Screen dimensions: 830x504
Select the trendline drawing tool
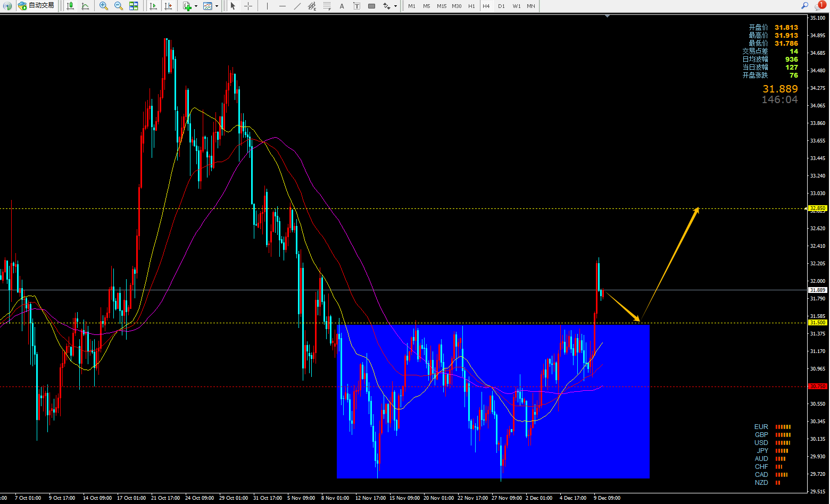point(297,6)
